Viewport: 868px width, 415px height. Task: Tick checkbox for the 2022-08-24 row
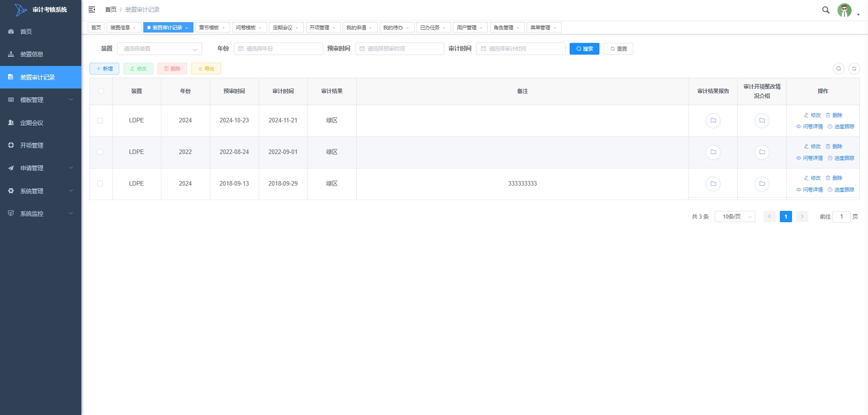[x=100, y=152]
